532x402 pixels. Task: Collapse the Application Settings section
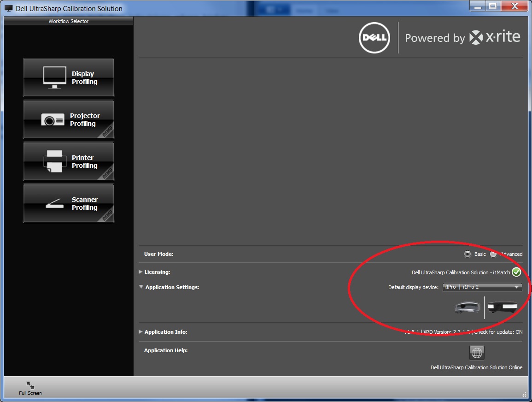(141, 287)
